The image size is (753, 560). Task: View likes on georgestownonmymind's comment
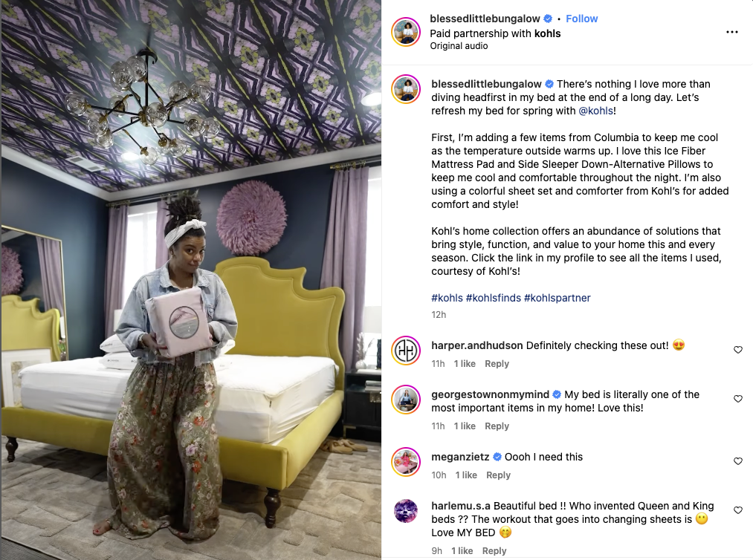click(x=465, y=426)
